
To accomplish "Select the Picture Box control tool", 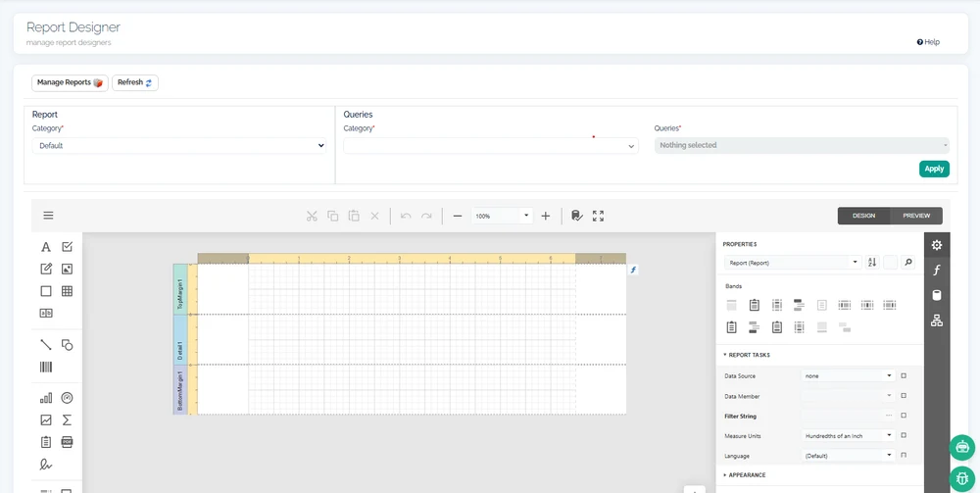I will click(67, 269).
